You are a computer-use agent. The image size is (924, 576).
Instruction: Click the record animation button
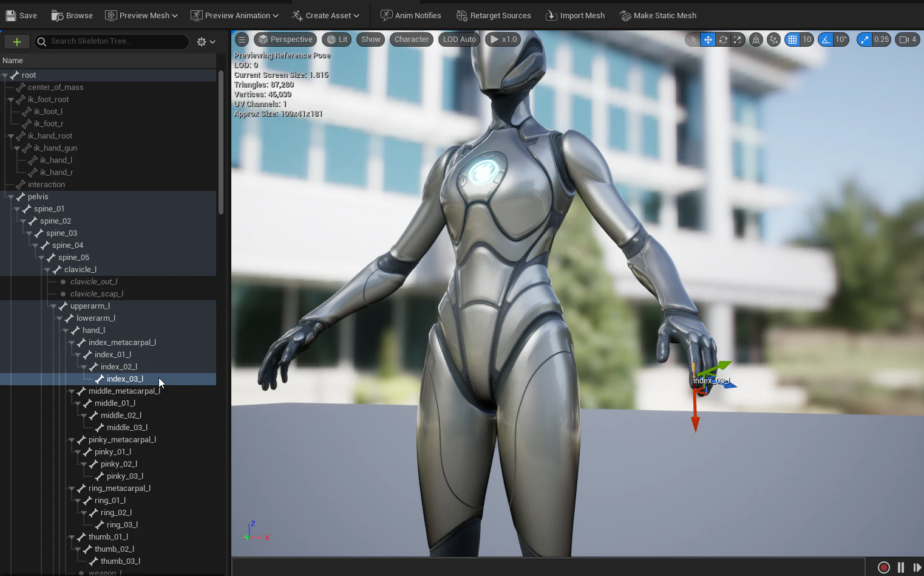[x=884, y=567]
